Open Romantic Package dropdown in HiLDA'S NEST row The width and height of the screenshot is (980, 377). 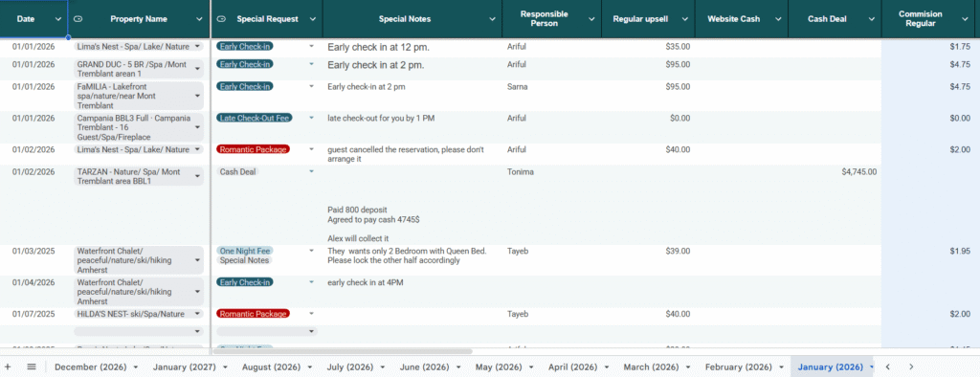pyautogui.click(x=311, y=314)
